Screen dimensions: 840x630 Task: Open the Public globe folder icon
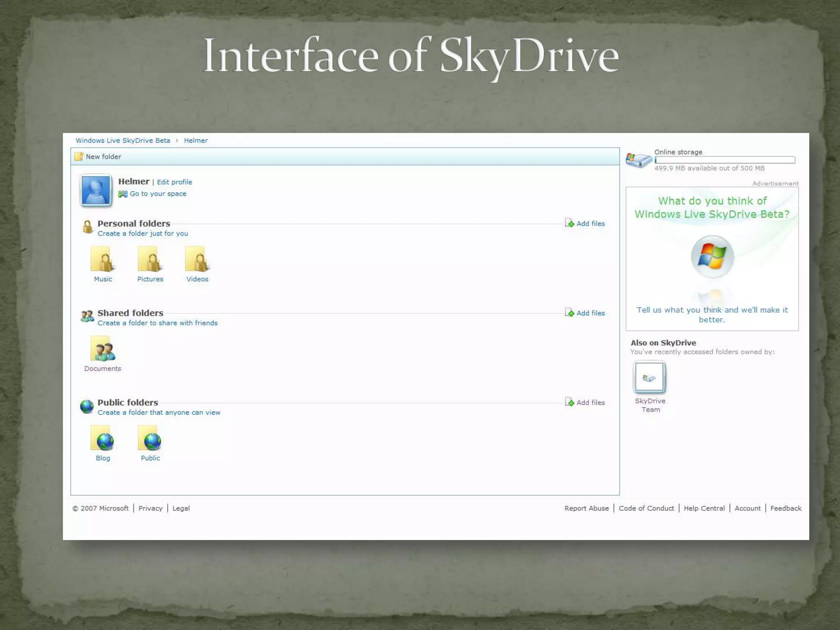(x=150, y=439)
